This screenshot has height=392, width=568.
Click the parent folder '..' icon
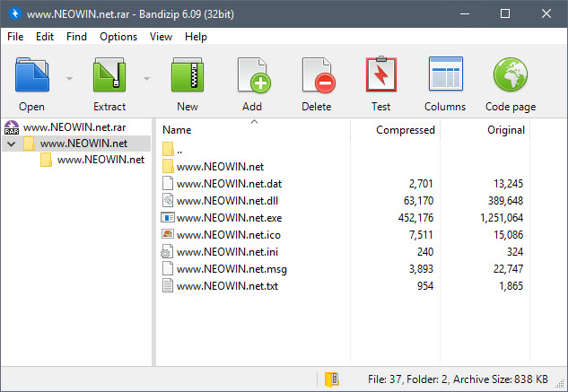tap(168, 149)
